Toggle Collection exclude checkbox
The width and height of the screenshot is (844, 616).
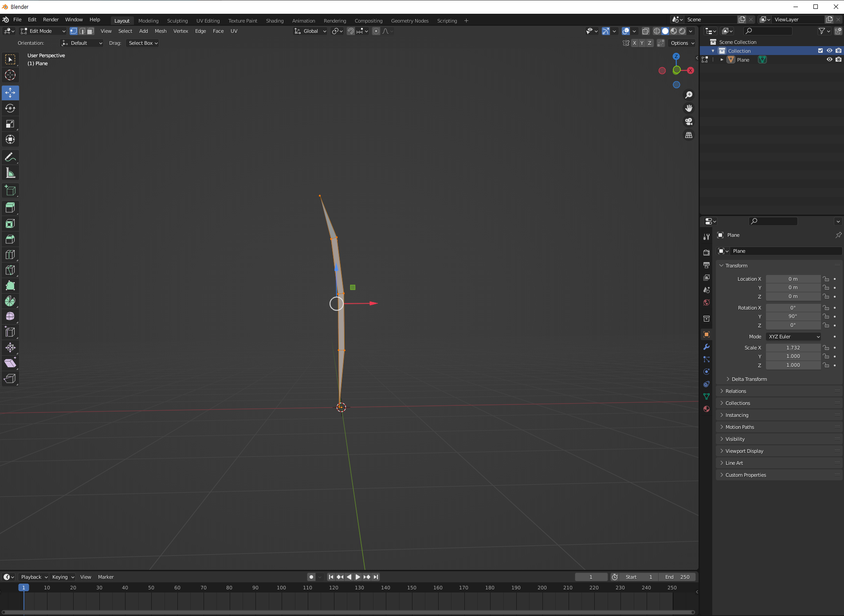[x=820, y=51]
